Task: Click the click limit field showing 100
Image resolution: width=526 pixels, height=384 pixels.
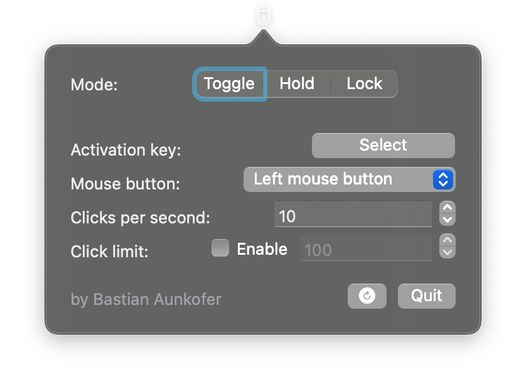Action: 366,249
